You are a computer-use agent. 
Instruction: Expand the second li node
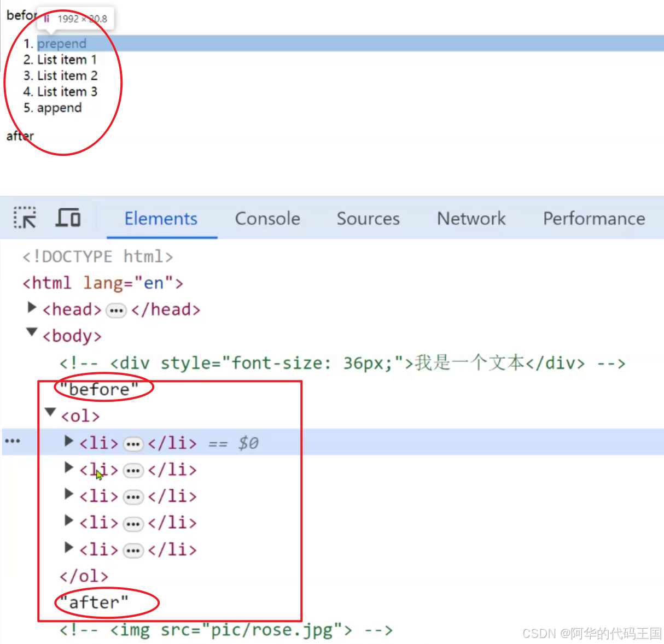click(69, 467)
